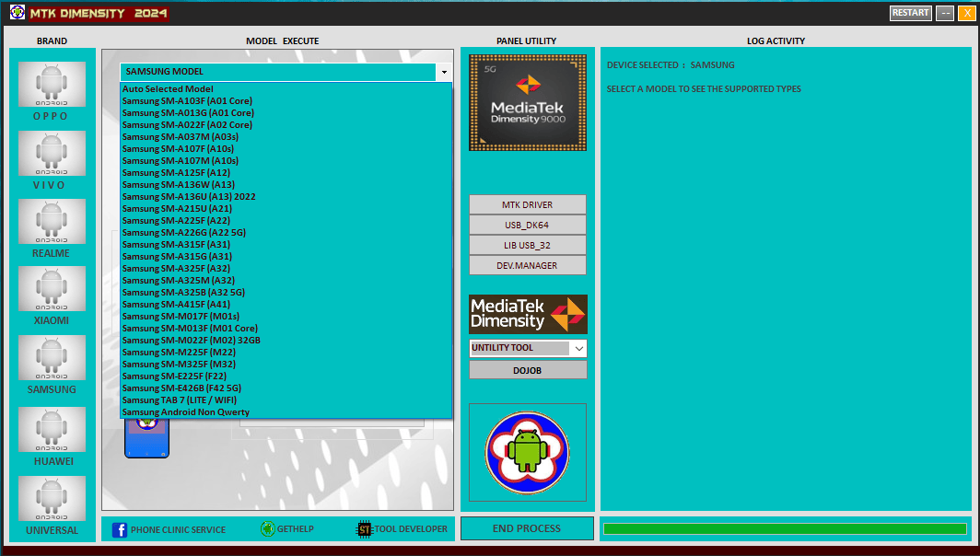Viewport: 980px width, 556px height.
Task: Pick Samsung SM-E426B (F42 5G) entry
Action: pyautogui.click(x=286, y=388)
